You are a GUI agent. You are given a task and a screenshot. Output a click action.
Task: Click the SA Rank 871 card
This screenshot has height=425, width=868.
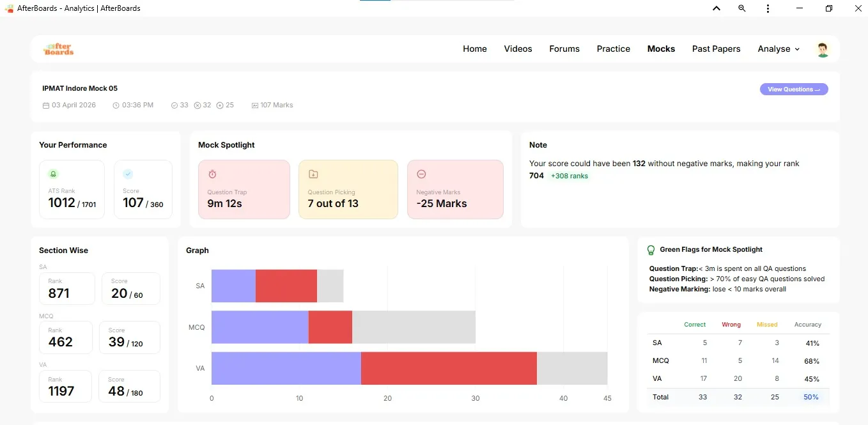67,288
